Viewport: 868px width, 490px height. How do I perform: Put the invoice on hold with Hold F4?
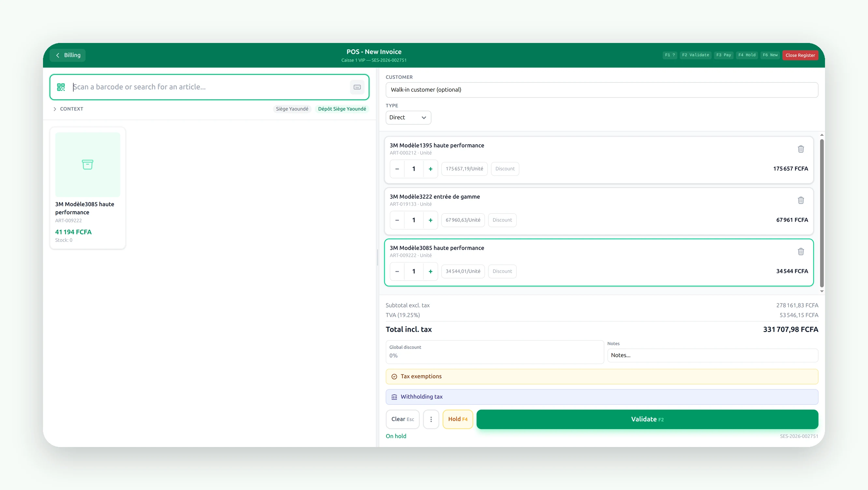[457, 419]
